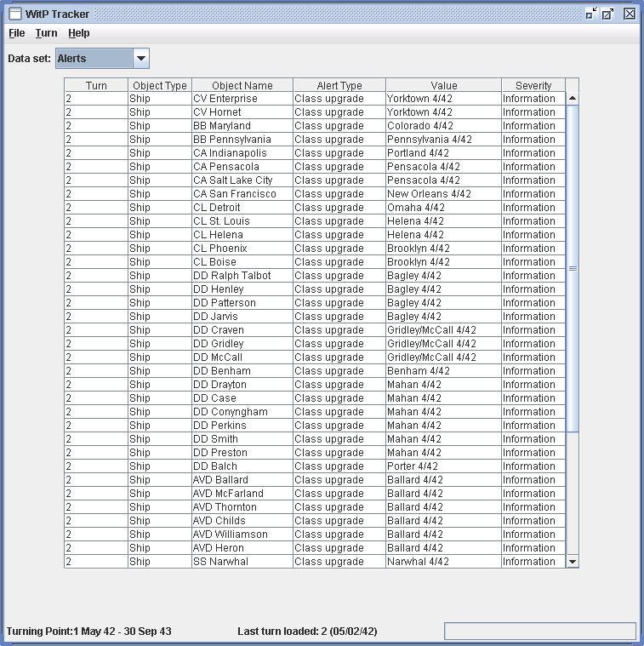Select the CL Helena name cell

[242, 234]
